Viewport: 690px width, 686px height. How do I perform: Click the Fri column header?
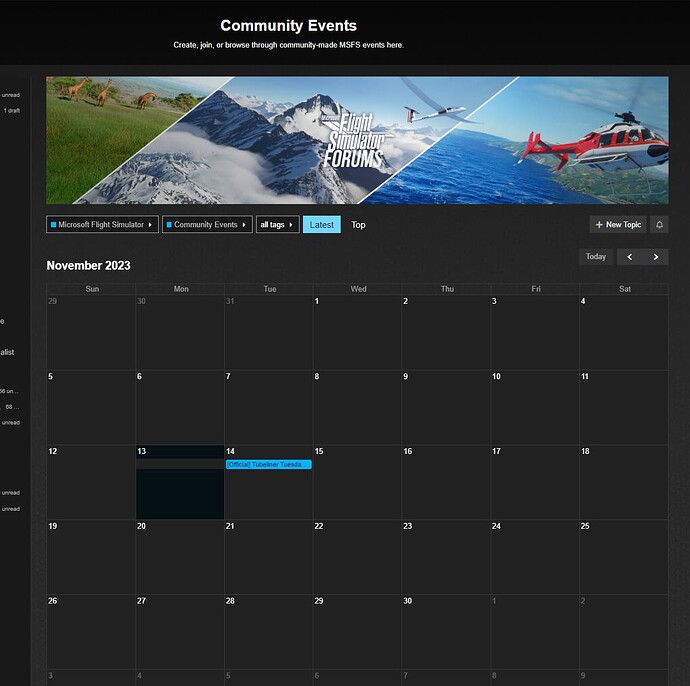pos(536,289)
